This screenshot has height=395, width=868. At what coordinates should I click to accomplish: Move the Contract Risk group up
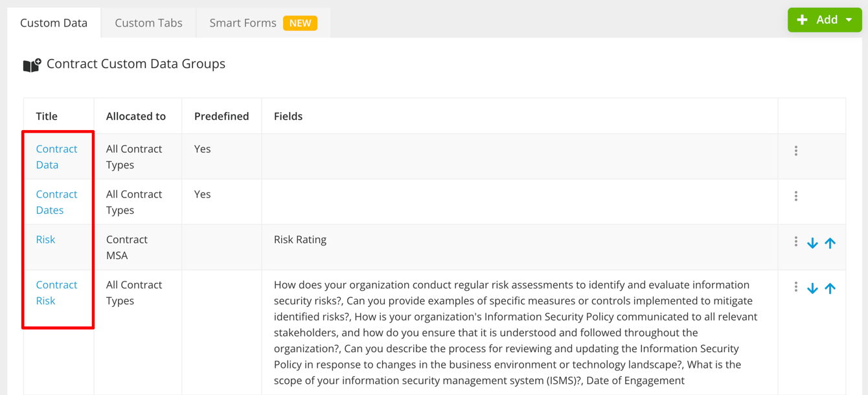(830, 289)
